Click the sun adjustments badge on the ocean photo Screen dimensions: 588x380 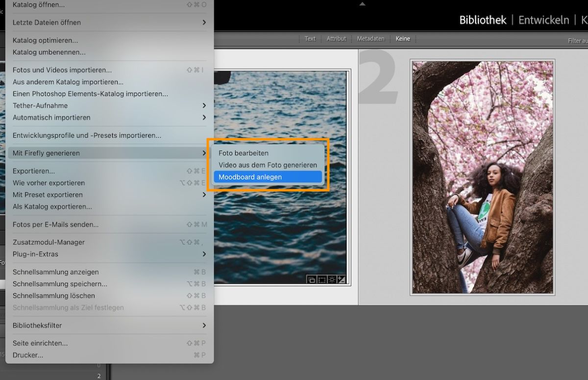coord(332,279)
